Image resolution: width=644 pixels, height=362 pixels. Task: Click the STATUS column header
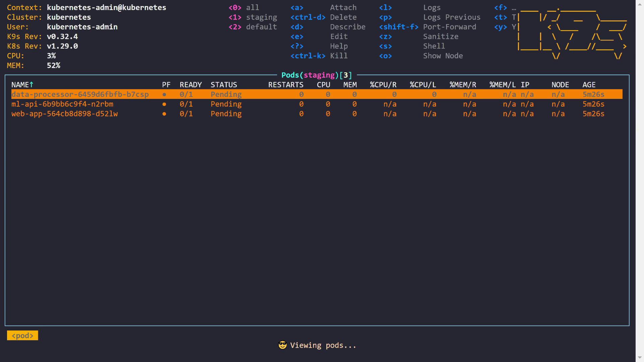tap(224, 85)
